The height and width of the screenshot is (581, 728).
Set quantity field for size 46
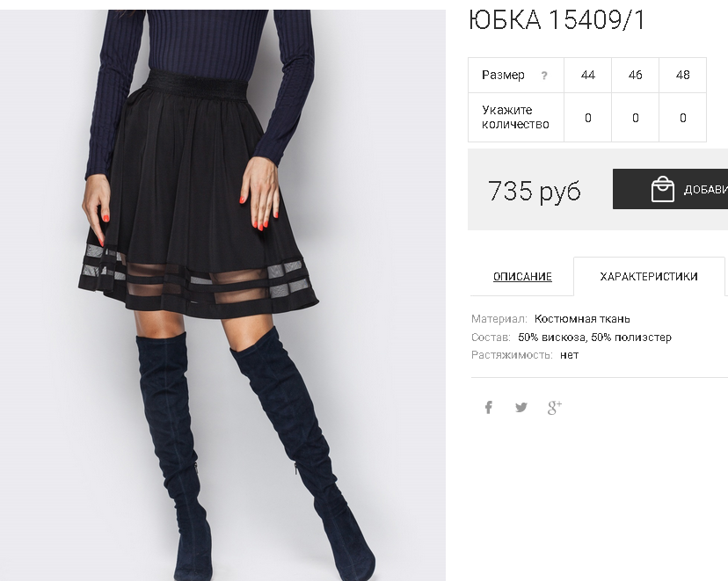[x=635, y=118]
